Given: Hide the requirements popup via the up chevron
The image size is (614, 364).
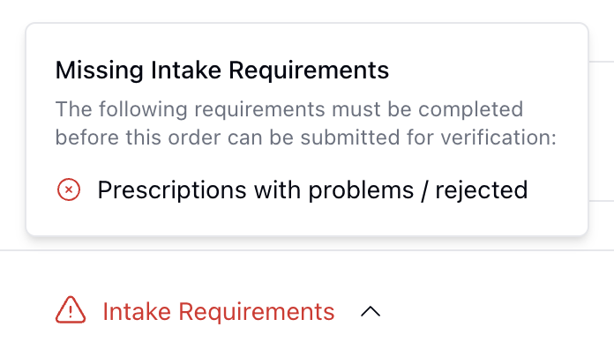Looking at the screenshot, I should 371,311.
